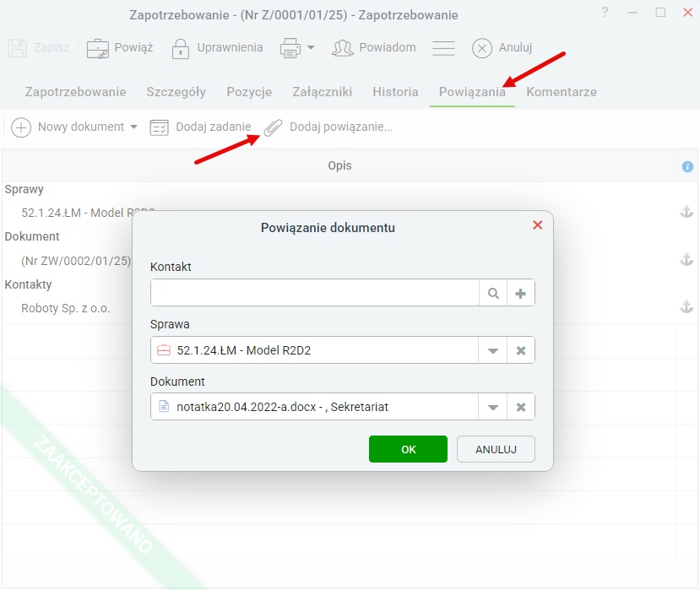
Task: Add a new contact with the plus icon
Action: click(520, 293)
